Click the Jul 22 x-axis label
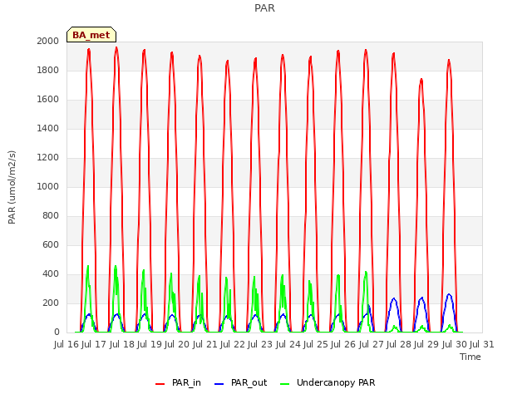 coord(233,345)
